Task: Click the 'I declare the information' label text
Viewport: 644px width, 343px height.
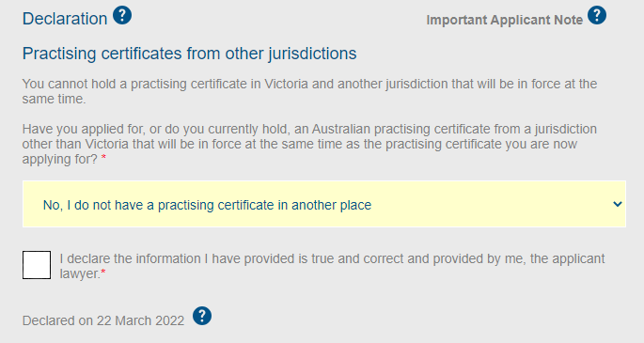Action: 332,266
